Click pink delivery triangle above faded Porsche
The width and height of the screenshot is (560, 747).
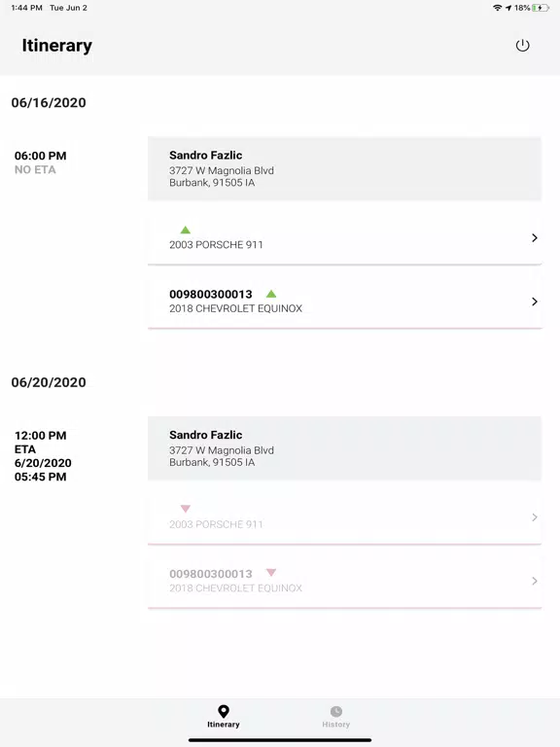coord(186,509)
